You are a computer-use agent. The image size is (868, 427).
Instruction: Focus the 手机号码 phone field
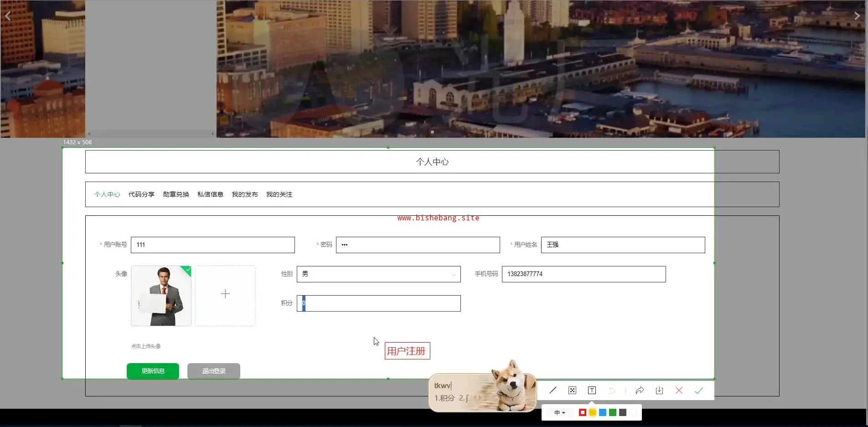click(x=584, y=274)
